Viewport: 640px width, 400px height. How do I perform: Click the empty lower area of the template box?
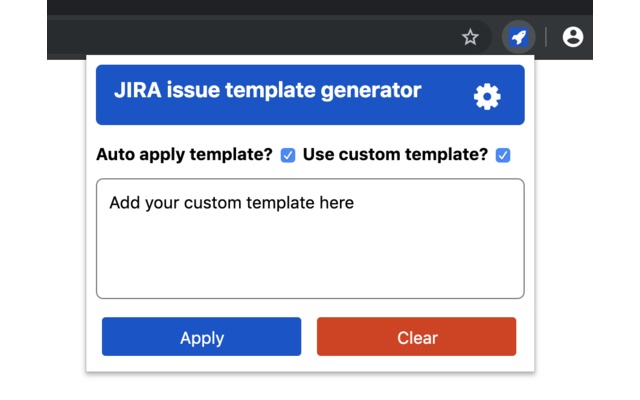310,270
